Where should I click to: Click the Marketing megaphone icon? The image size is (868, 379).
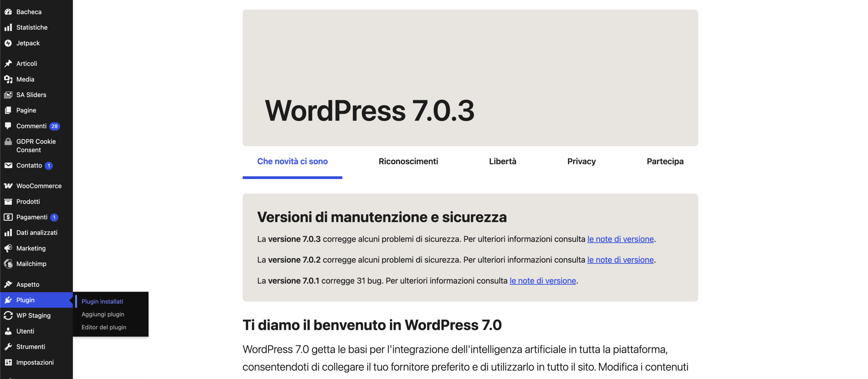tap(8, 248)
